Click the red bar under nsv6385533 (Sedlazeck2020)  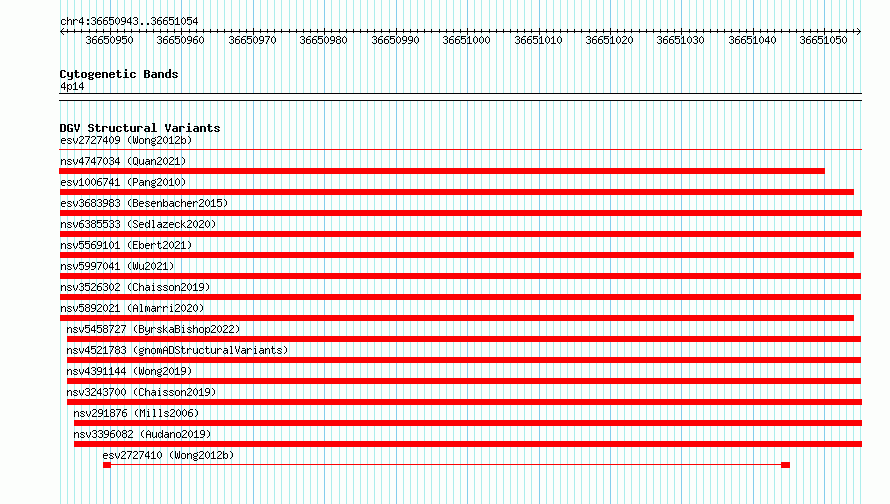click(x=460, y=234)
